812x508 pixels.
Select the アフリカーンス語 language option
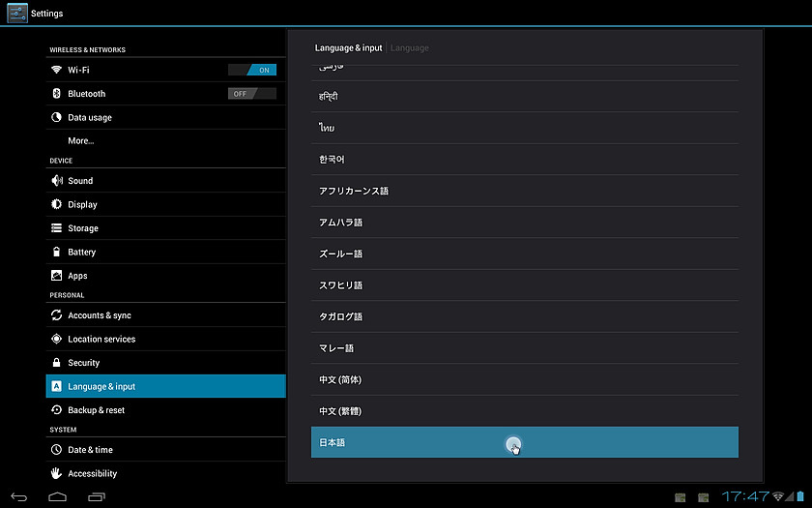[x=525, y=191]
